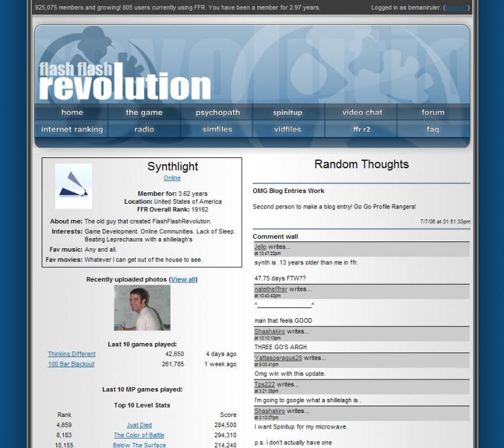This screenshot has width=504, height=448.
Task: Open Jello's profile from comment wall
Action: click(x=260, y=247)
